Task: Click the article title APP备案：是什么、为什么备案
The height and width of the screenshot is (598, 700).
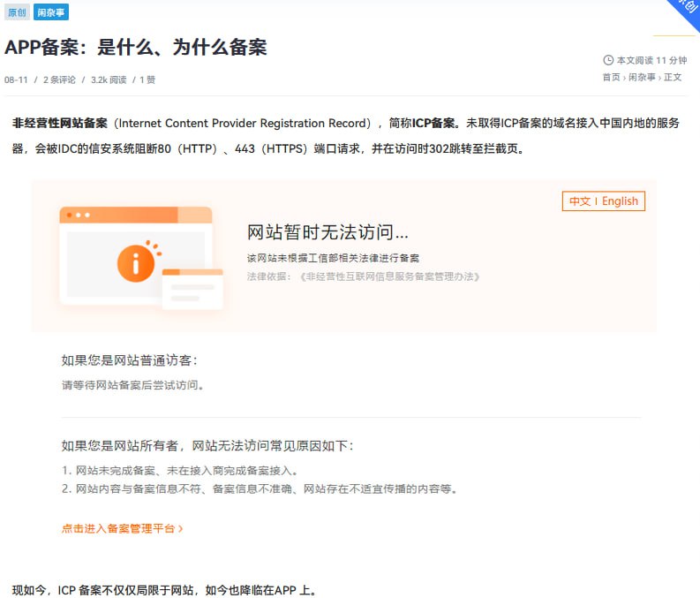Action: click(x=136, y=48)
